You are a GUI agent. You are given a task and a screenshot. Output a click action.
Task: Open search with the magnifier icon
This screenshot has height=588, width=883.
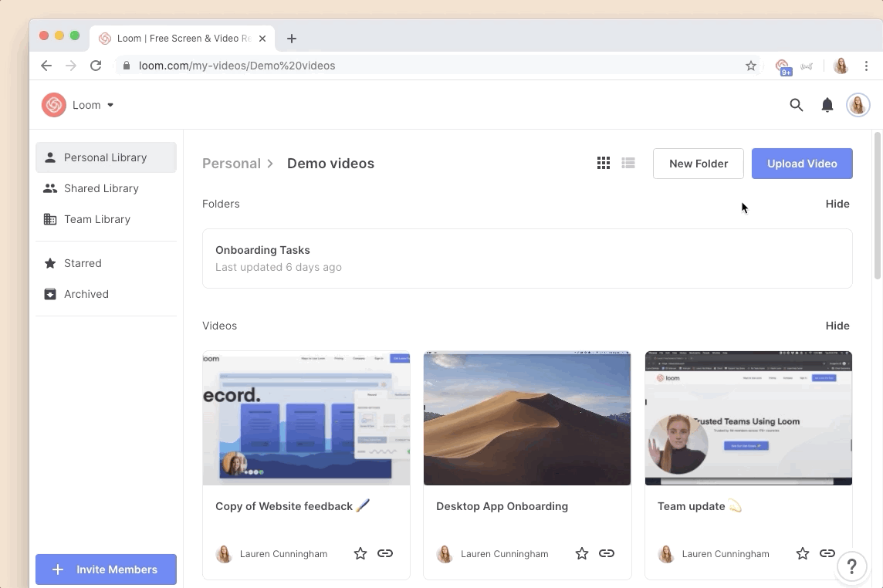point(796,105)
